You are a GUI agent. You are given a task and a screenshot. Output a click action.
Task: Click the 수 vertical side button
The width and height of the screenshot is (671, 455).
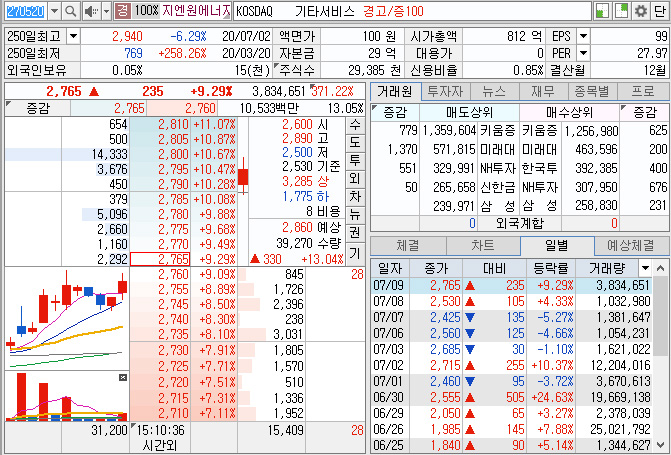(x=355, y=125)
